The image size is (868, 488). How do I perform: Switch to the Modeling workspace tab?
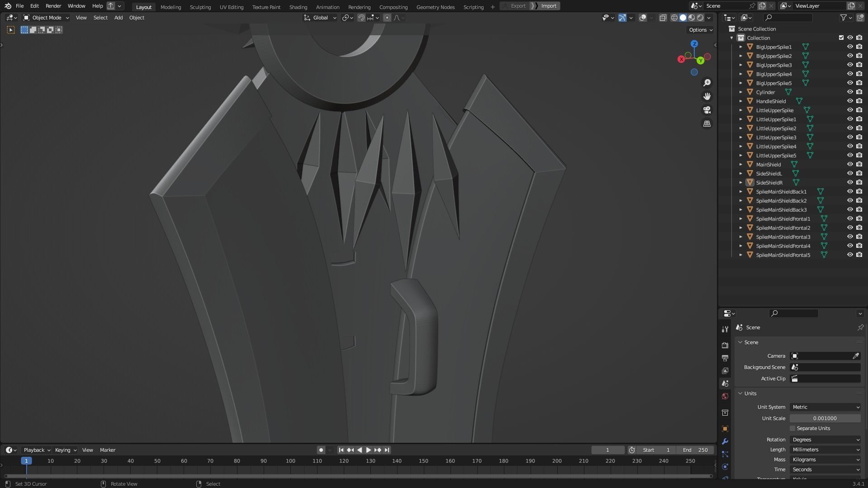click(x=171, y=7)
